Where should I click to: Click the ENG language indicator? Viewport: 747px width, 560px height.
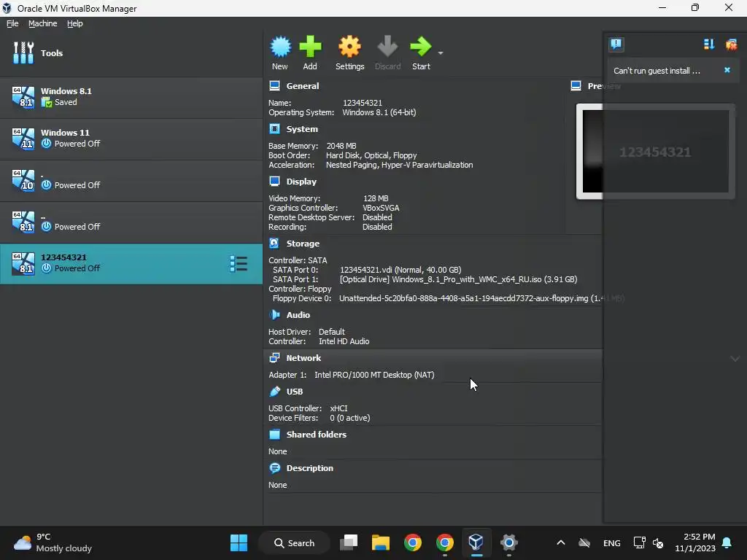click(x=612, y=542)
